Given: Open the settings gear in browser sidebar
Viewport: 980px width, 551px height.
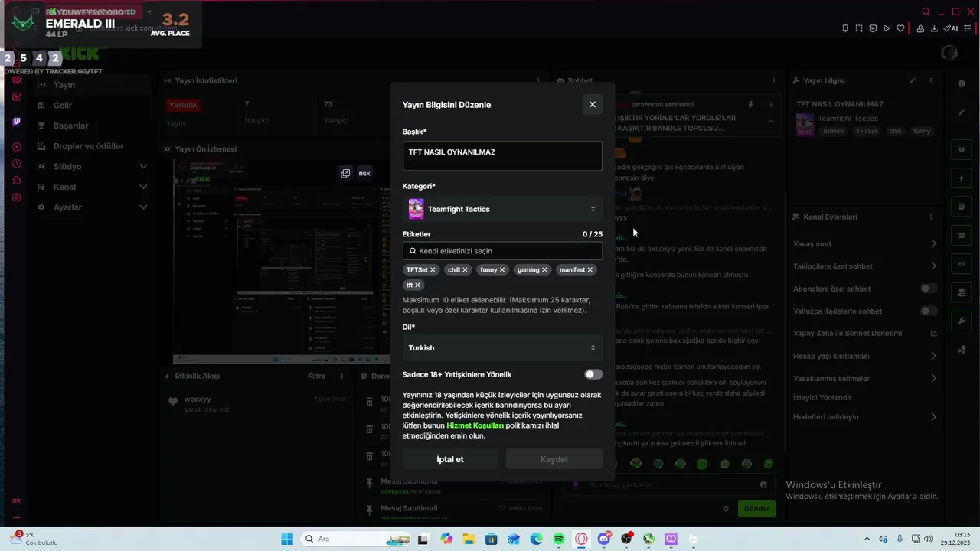Looking at the screenshot, I should tap(17, 197).
